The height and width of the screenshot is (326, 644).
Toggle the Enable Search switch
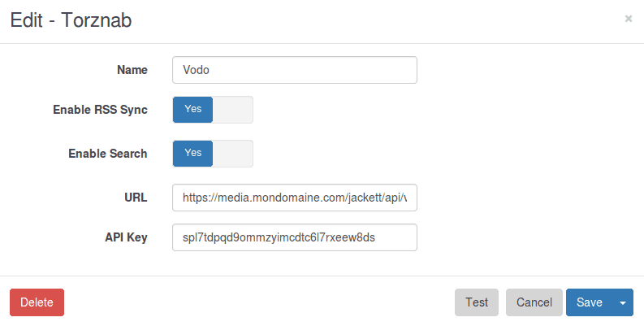click(213, 154)
